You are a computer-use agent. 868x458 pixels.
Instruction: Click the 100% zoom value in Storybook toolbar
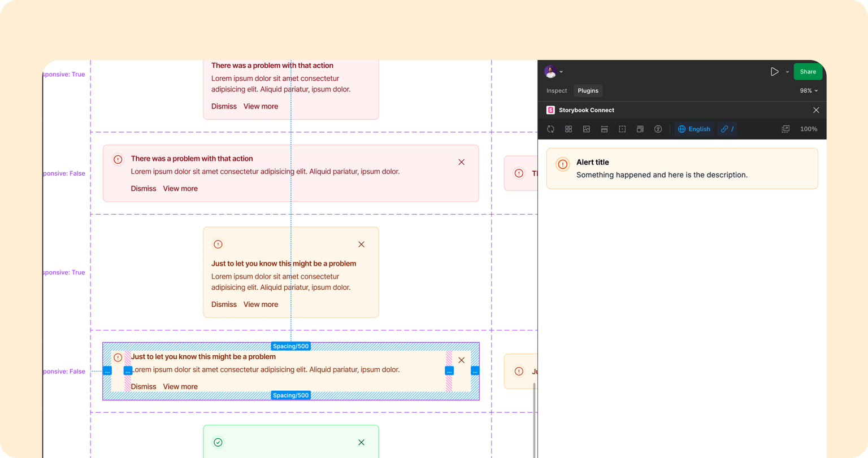coord(809,129)
